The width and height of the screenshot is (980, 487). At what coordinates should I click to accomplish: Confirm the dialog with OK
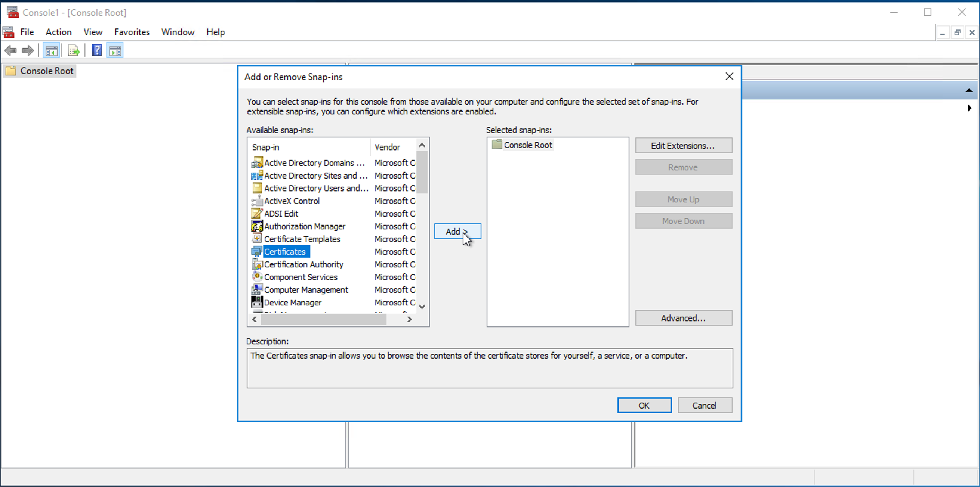coord(644,405)
